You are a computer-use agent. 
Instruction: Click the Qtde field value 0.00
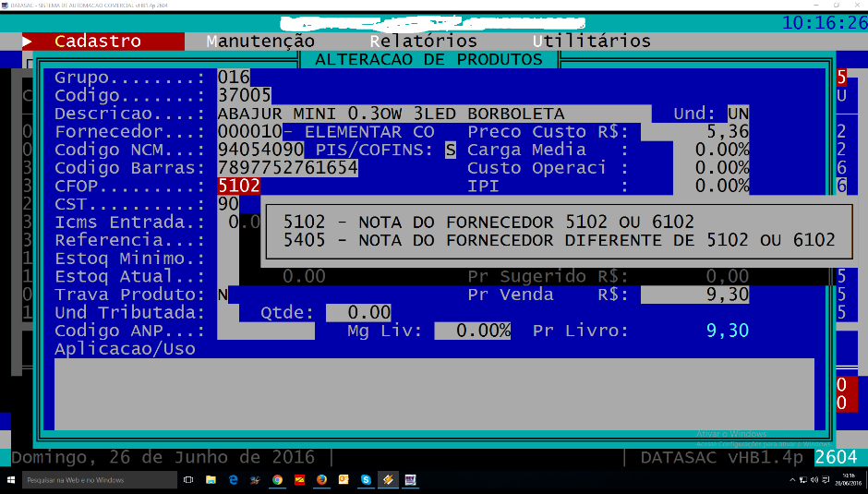[358, 312]
